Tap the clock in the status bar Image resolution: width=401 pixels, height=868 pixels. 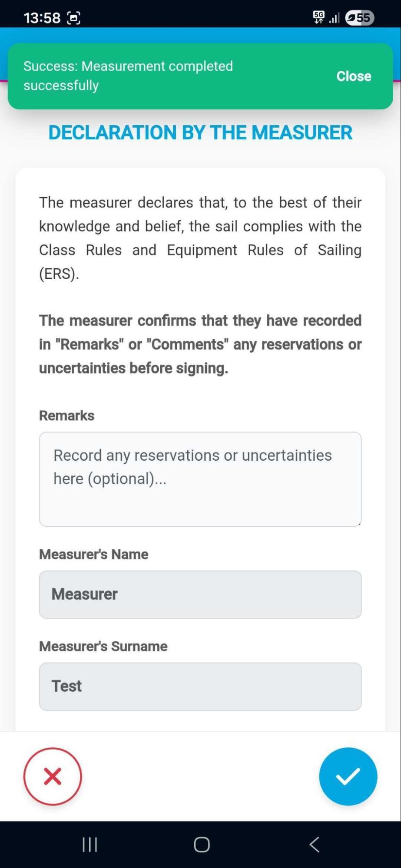[42, 18]
